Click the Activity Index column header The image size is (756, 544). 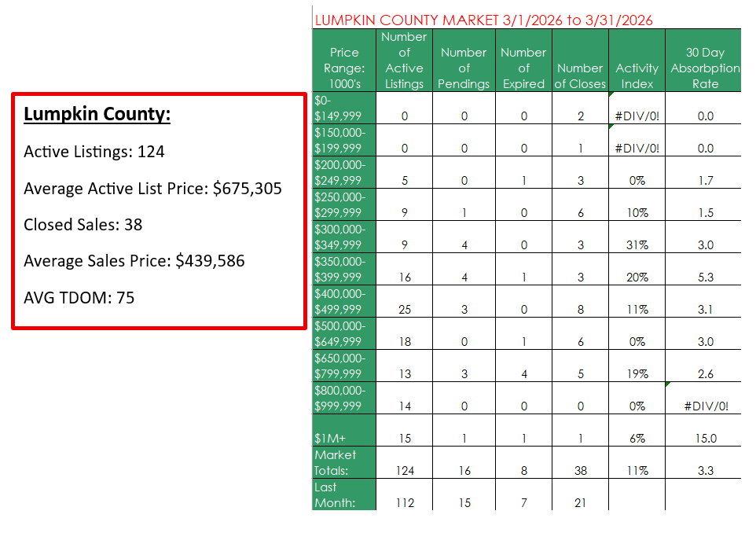[x=637, y=76]
